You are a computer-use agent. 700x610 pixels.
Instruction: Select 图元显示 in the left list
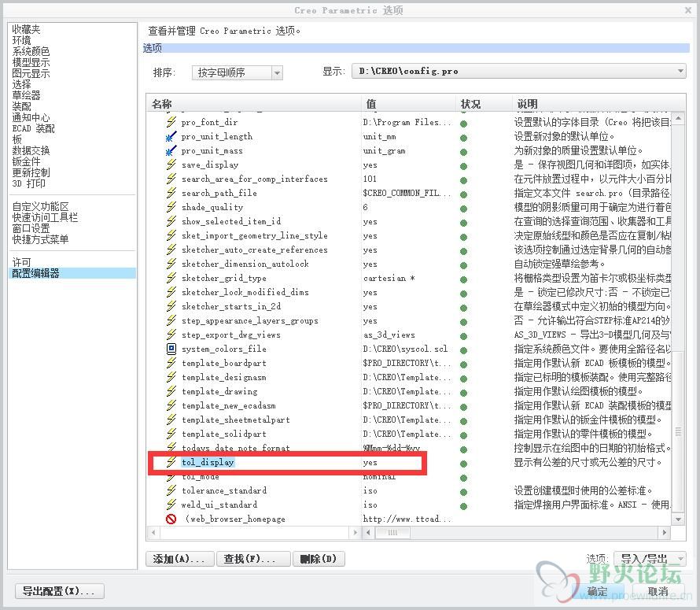tap(31, 73)
